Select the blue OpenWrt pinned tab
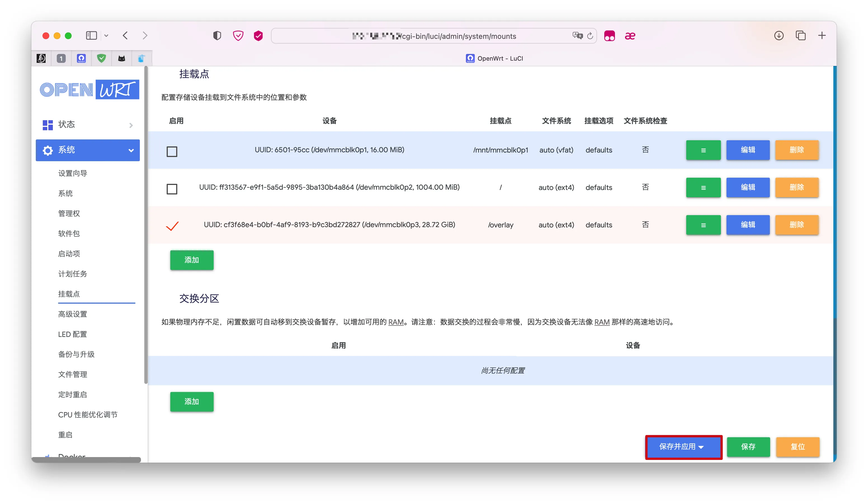Image resolution: width=868 pixels, height=504 pixels. pyautogui.click(x=81, y=58)
